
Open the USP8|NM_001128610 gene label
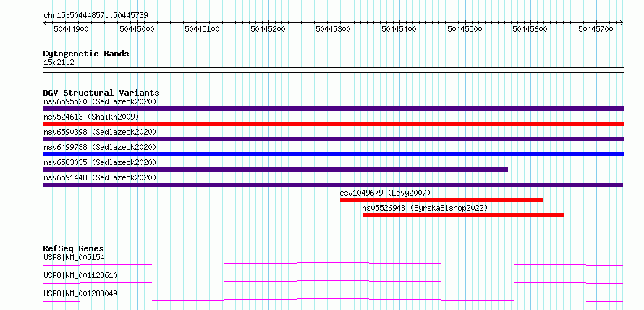click(80, 275)
